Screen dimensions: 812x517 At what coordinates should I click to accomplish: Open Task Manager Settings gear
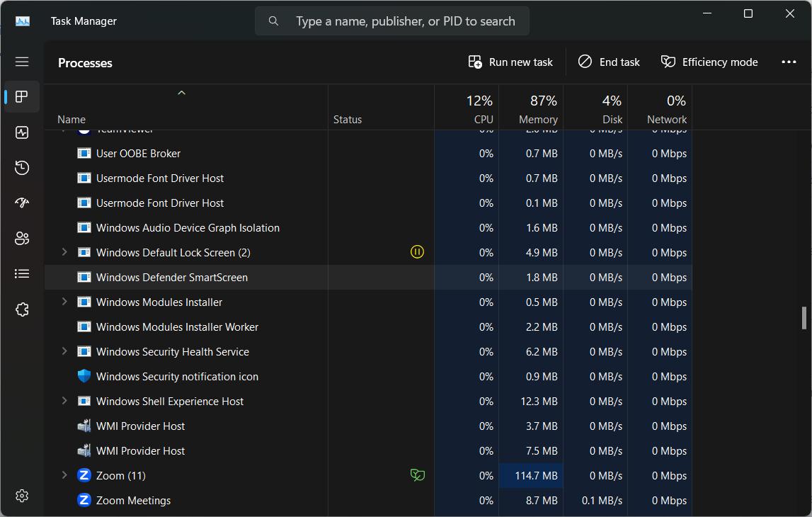click(x=21, y=496)
